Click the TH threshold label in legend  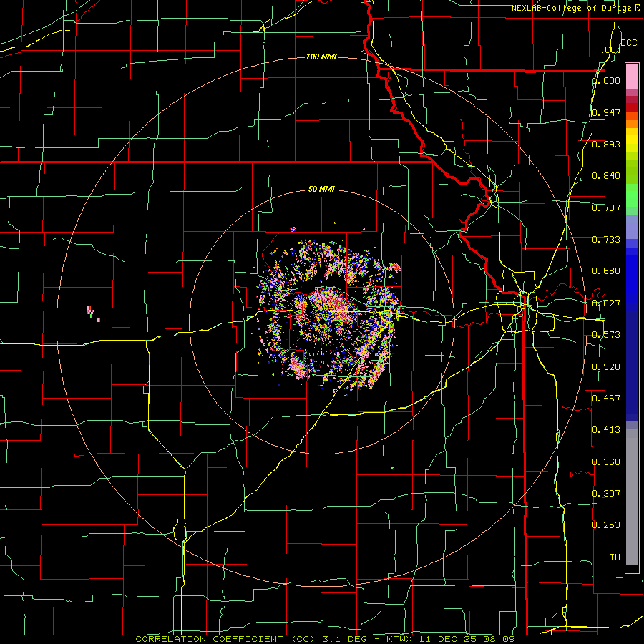tap(615, 557)
